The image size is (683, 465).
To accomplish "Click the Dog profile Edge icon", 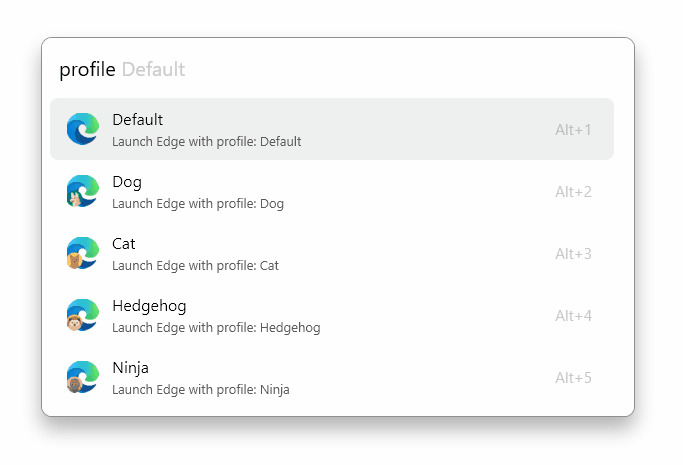I will point(82,191).
